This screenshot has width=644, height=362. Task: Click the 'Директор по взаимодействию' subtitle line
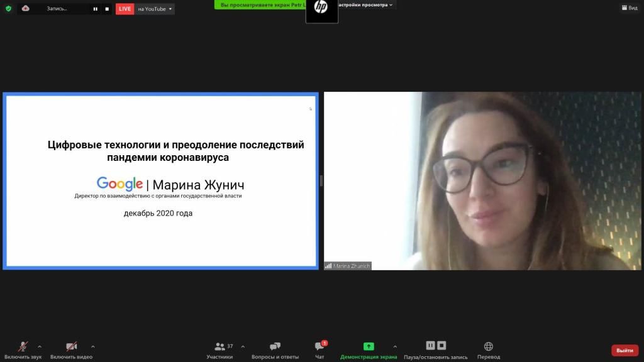[158, 196]
